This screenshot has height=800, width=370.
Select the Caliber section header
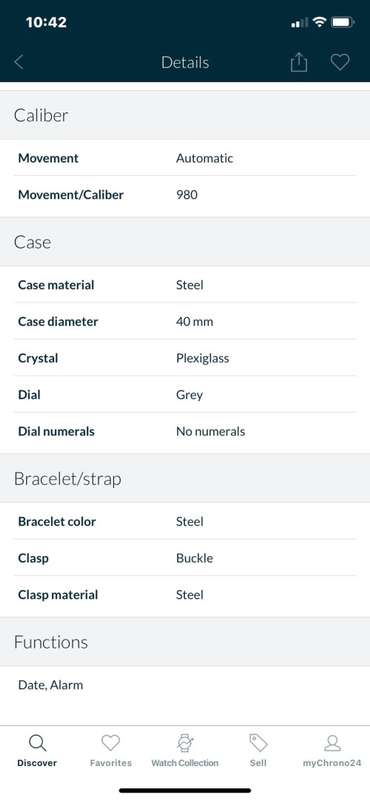(185, 115)
